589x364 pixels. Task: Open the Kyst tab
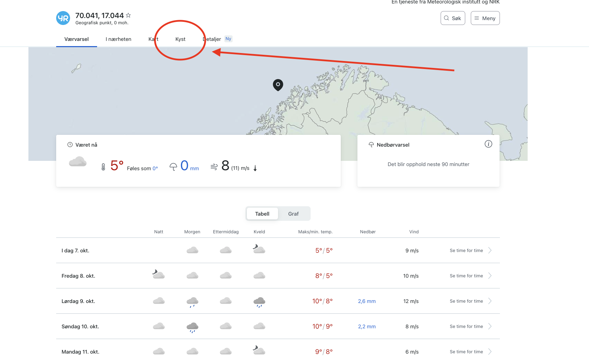pyautogui.click(x=180, y=39)
